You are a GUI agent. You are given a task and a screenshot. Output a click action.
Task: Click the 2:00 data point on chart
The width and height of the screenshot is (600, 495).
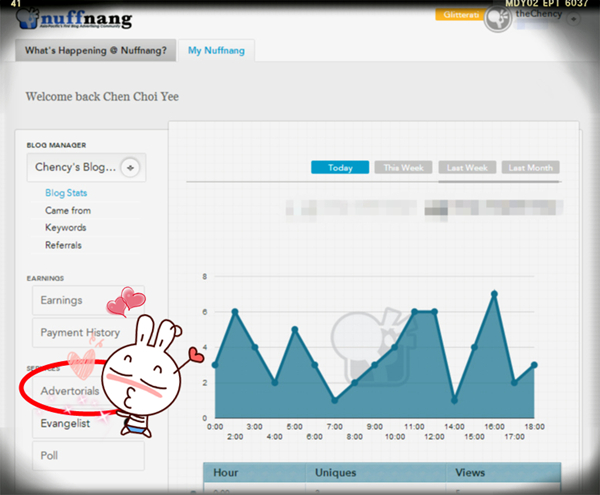235,312
